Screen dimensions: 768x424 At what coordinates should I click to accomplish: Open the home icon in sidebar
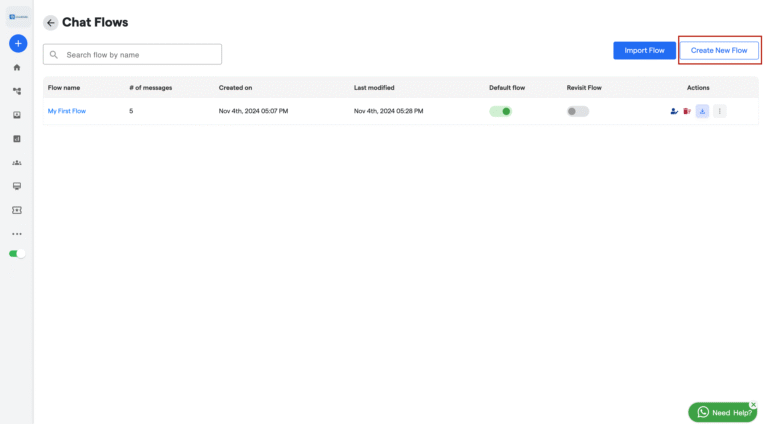(x=17, y=67)
